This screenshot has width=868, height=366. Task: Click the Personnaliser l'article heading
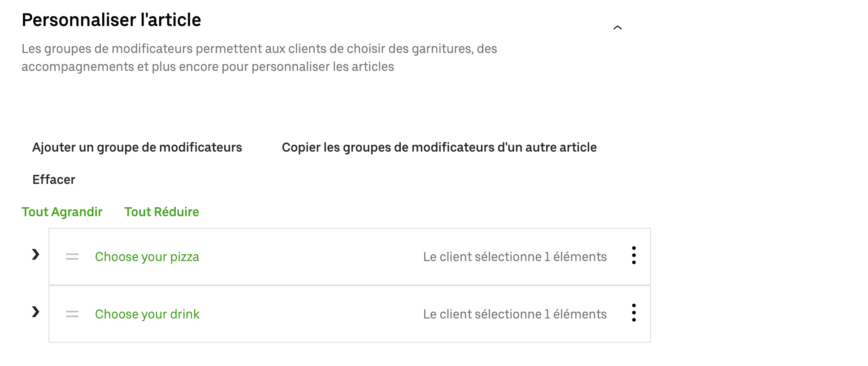112,20
